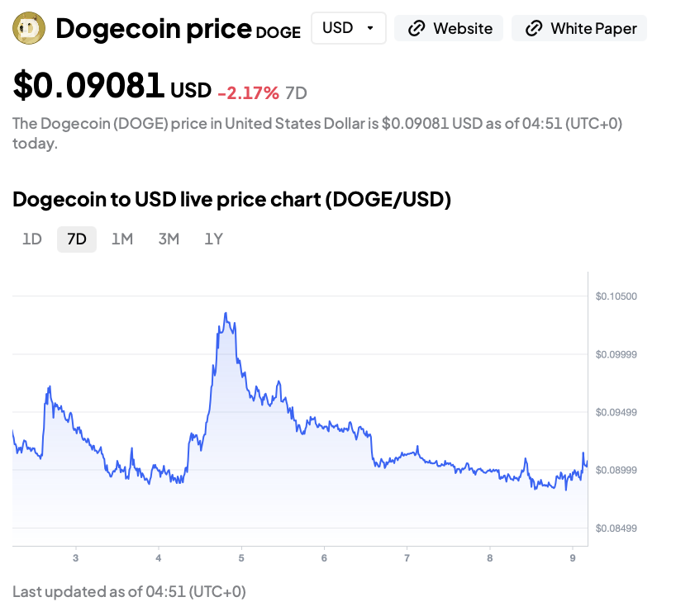Open the Dogecoin Website link
The width and height of the screenshot is (676, 616).
pyautogui.click(x=451, y=28)
